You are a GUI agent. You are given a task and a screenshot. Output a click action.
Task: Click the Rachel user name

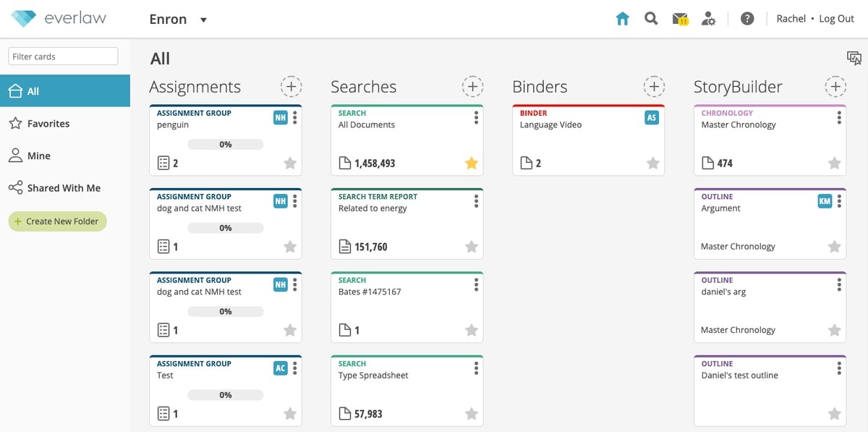point(791,19)
